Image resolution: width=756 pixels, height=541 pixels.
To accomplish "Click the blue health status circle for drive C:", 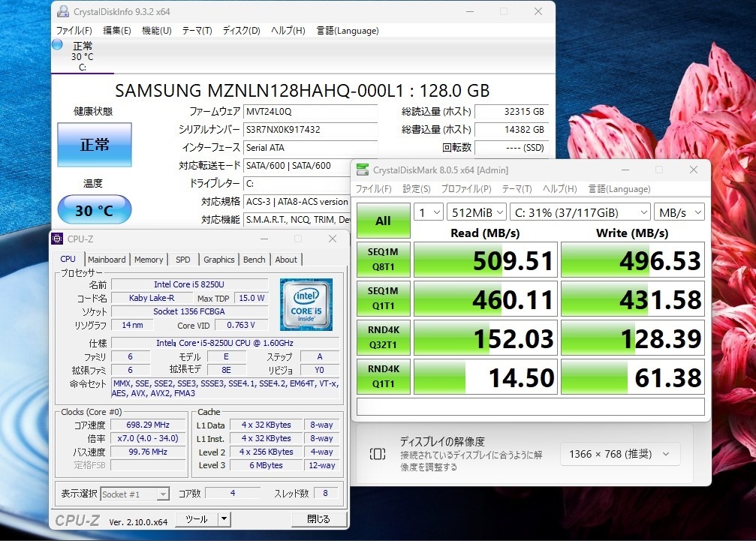I will (57, 44).
